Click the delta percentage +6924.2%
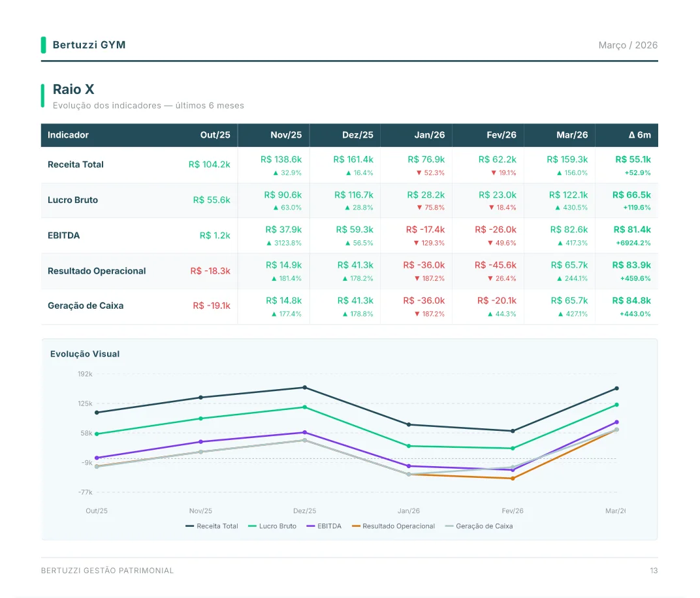700x598 pixels. [x=633, y=244]
